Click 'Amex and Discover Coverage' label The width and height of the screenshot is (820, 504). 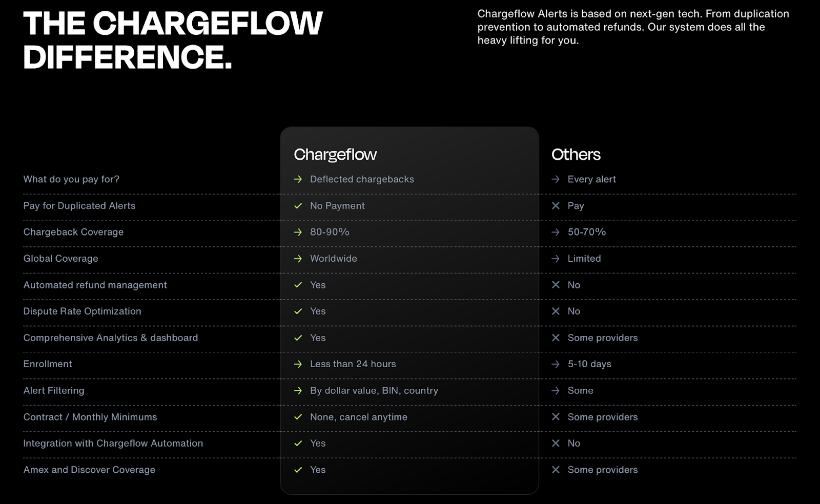tap(89, 470)
